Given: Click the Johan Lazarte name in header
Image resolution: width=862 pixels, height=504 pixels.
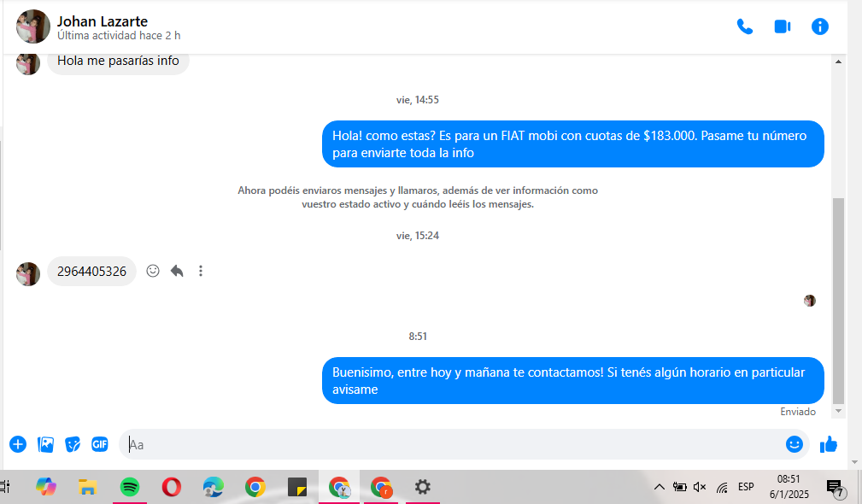Looking at the screenshot, I should pyautogui.click(x=103, y=21).
